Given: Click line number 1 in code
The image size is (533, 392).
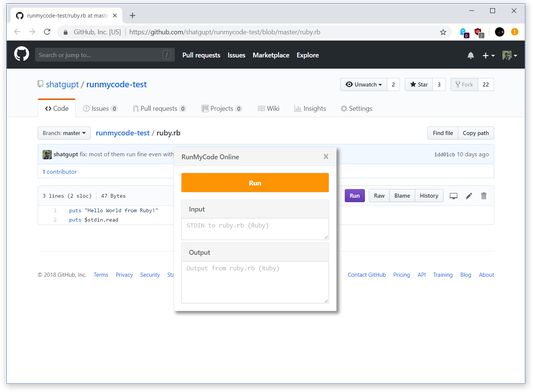Looking at the screenshot, I should 55,210.
